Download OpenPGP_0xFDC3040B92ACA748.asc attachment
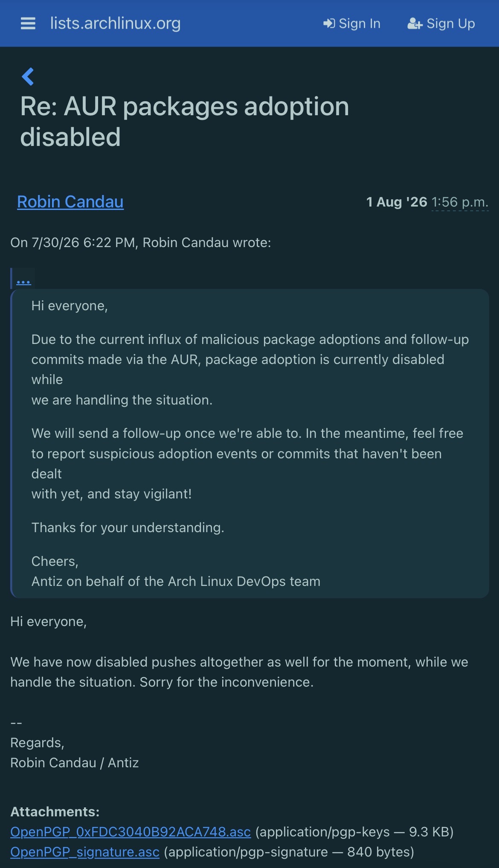 [x=131, y=832]
